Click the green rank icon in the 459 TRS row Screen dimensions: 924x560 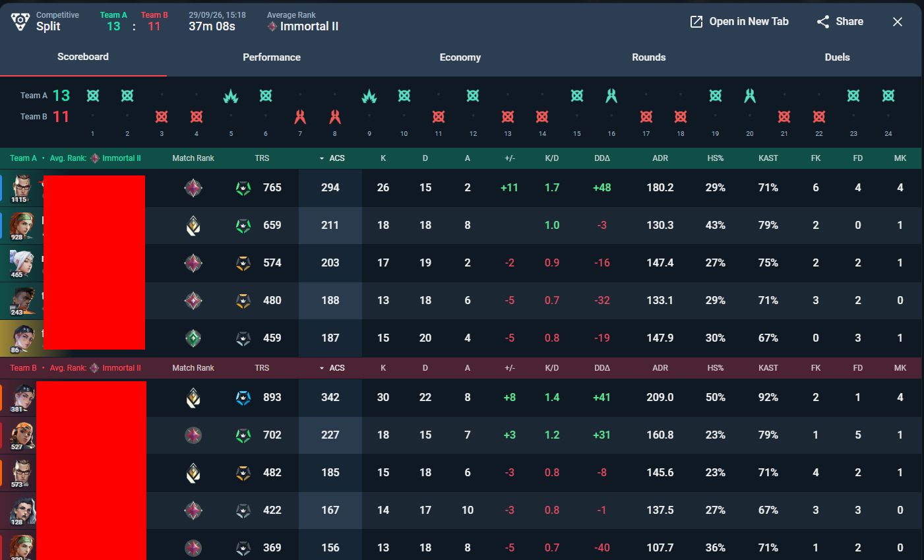coord(193,338)
